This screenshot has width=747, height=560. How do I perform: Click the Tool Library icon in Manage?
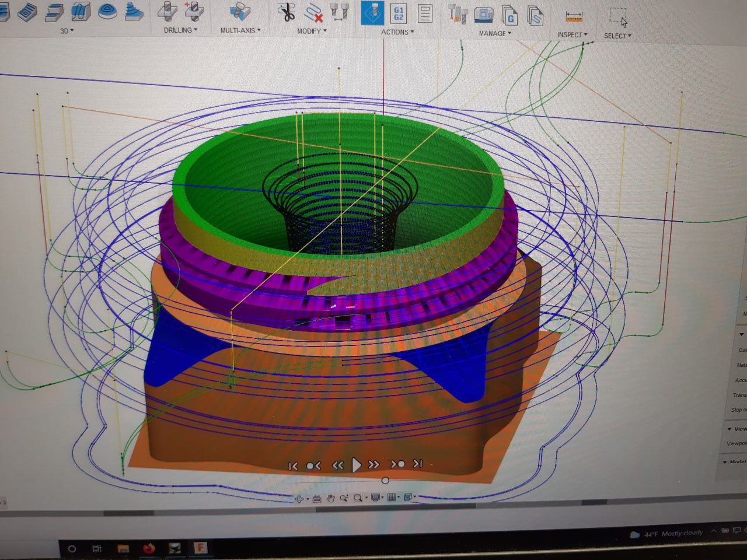458,15
